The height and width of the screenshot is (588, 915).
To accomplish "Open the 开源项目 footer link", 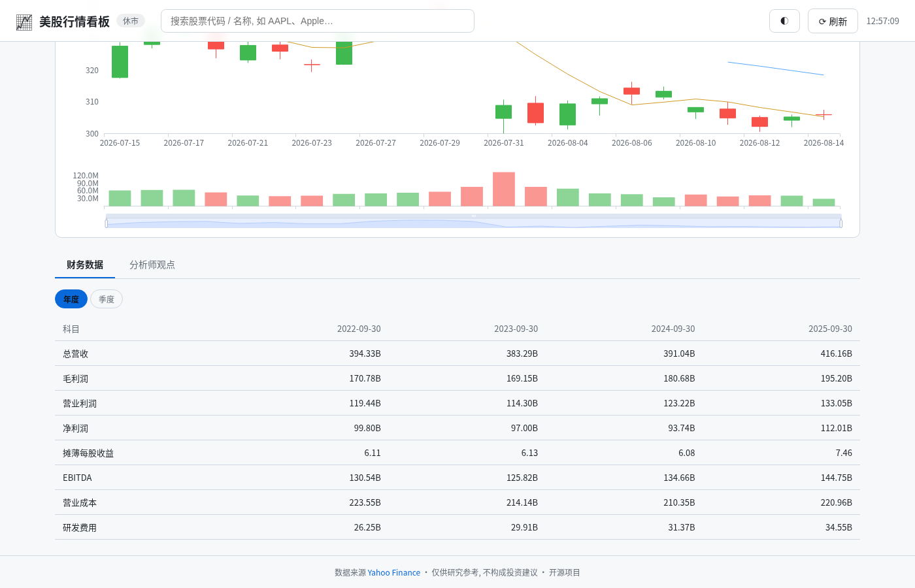I will click(565, 572).
